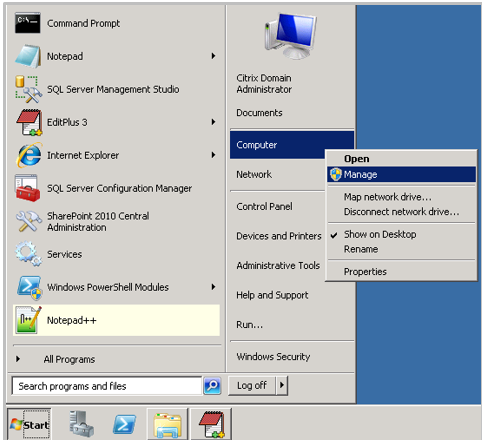Image resolution: width=482 pixels, height=440 pixels.
Task: Open PowerShell from the taskbar
Action: [124, 424]
